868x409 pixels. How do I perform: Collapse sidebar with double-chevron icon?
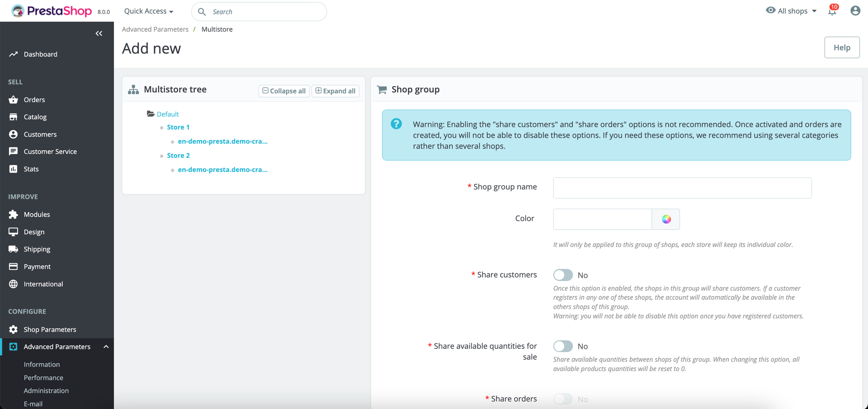click(x=99, y=34)
